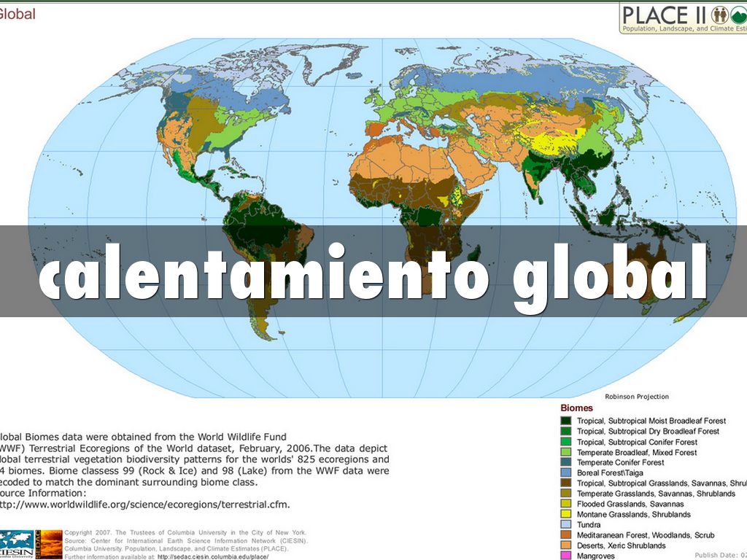Click the green mountain icon in top-right corner
Image resolution: width=747 pixels, height=560 pixels.
tap(738, 15)
